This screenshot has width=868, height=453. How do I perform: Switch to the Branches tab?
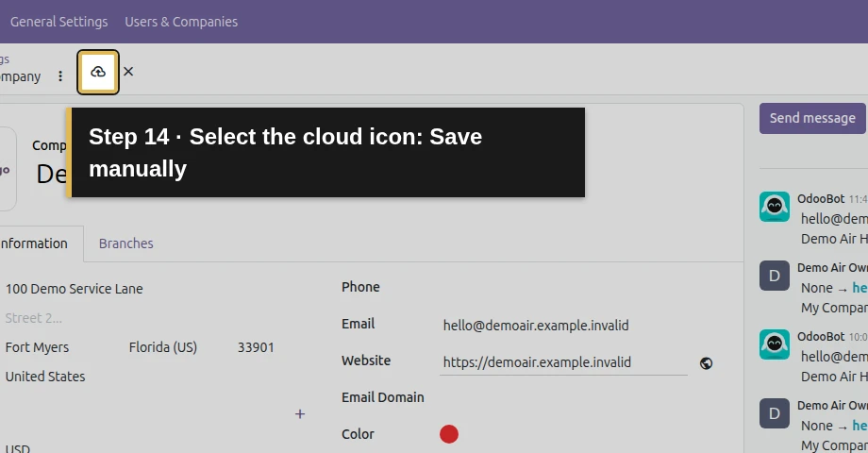coord(126,243)
